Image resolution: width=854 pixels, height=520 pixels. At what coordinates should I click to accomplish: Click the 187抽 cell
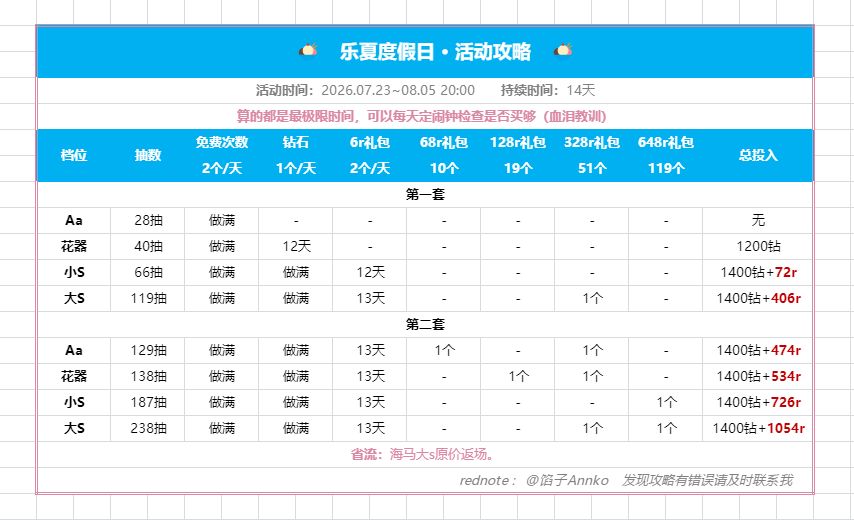click(x=148, y=402)
